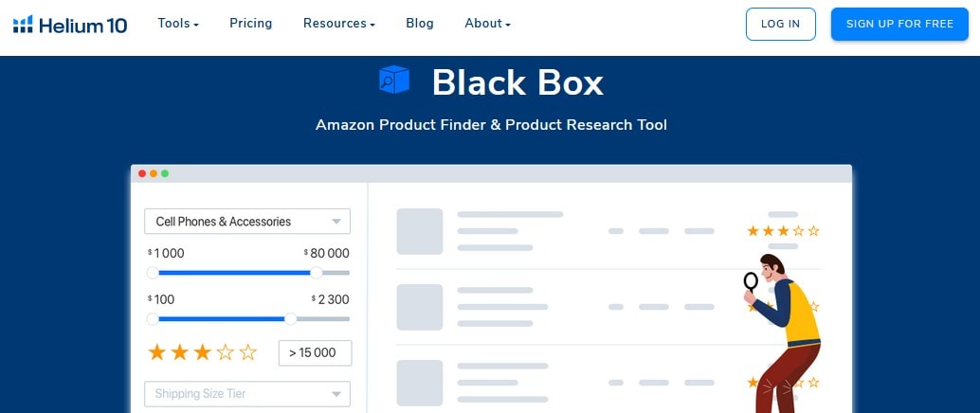
Task: Open the Tools dropdown menu
Action: tap(178, 23)
